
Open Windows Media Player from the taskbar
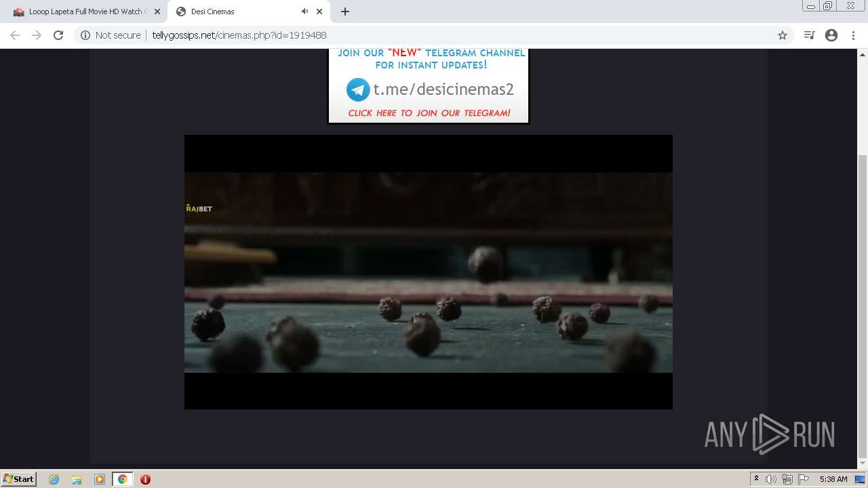[100, 479]
